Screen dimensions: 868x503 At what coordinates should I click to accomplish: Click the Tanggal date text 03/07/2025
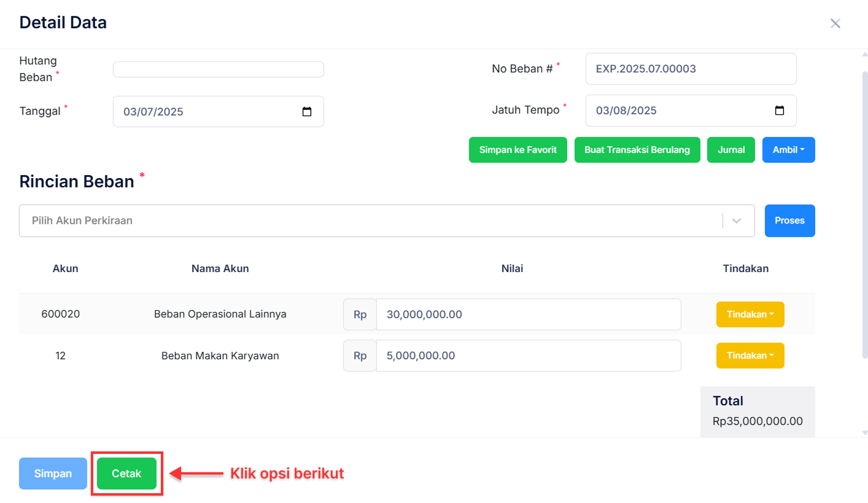(x=153, y=112)
